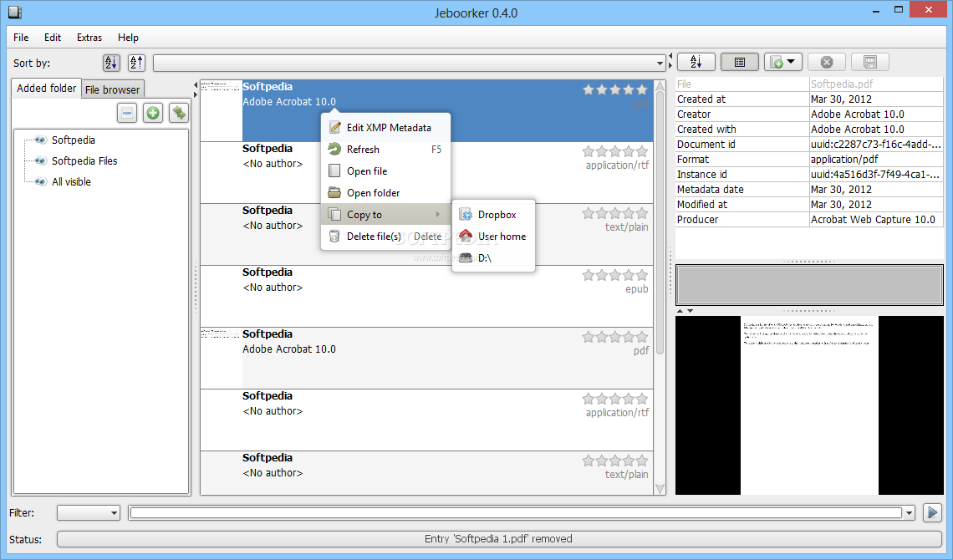Choose Edit XMP Metadata in context menu
Screen dimensions: 953x560
tap(385, 128)
